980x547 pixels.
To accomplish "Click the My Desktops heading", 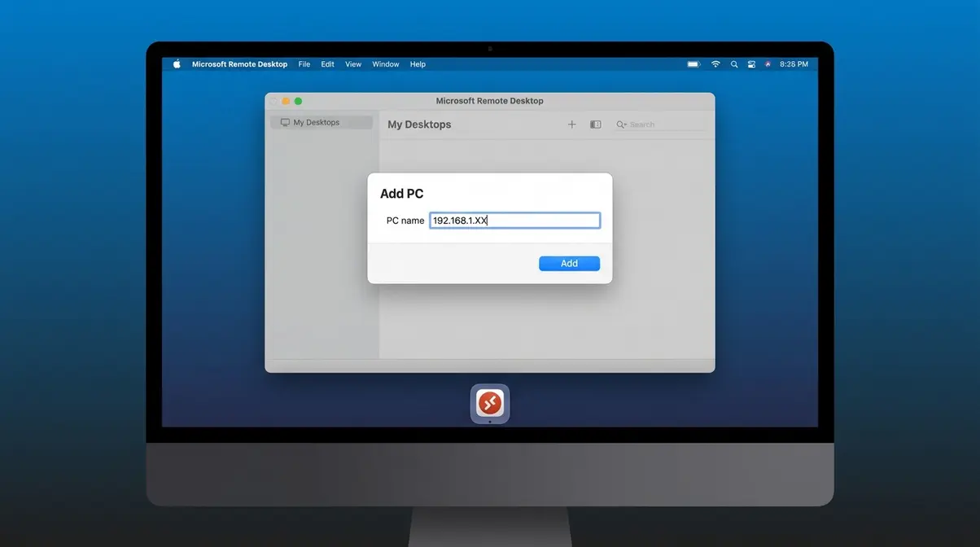I will click(x=419, y=125).
